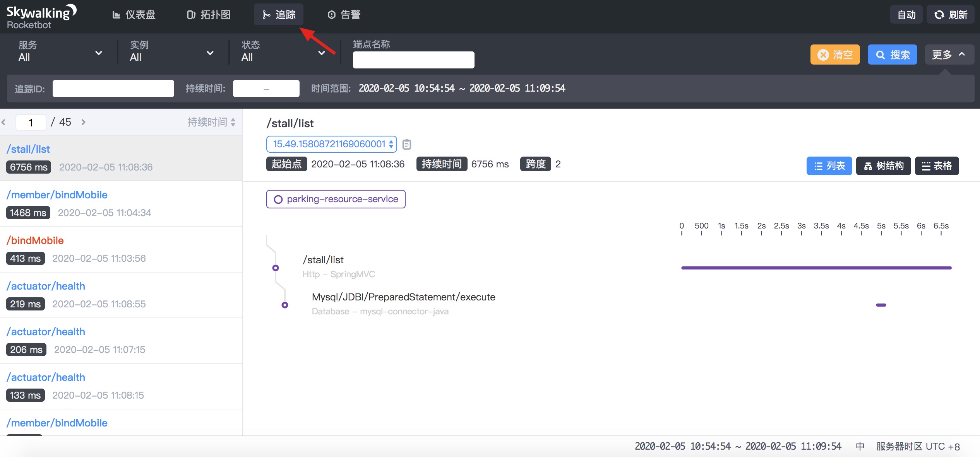Go to next page of trace list

[84, 122]
